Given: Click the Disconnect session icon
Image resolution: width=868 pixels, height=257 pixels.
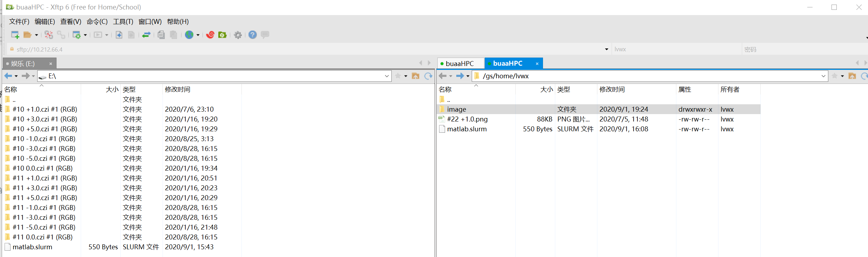Looking at the screenshot, I should pos(49,35).
